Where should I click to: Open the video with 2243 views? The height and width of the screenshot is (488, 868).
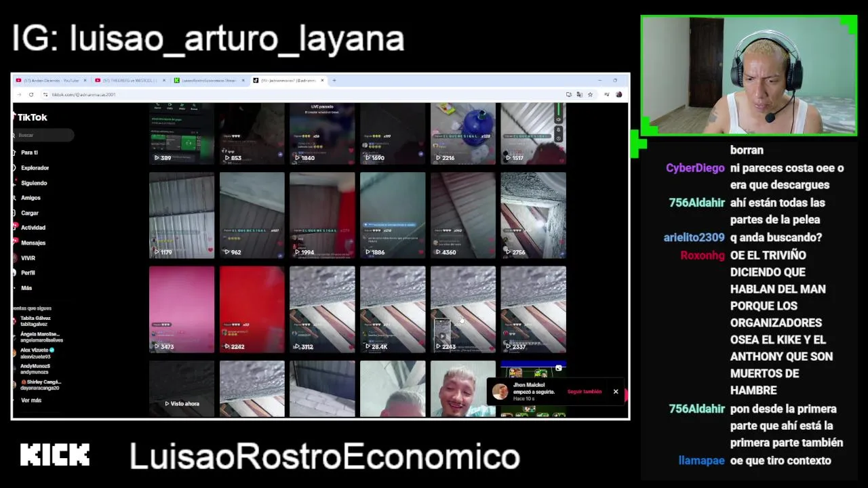(x=463, y=309)
